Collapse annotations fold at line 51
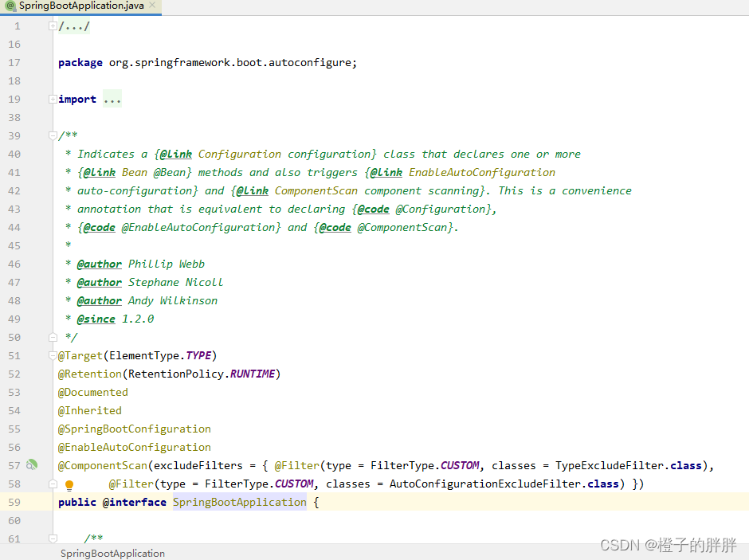749x560 pixels. pyautogui.click(x=53, y=355)
